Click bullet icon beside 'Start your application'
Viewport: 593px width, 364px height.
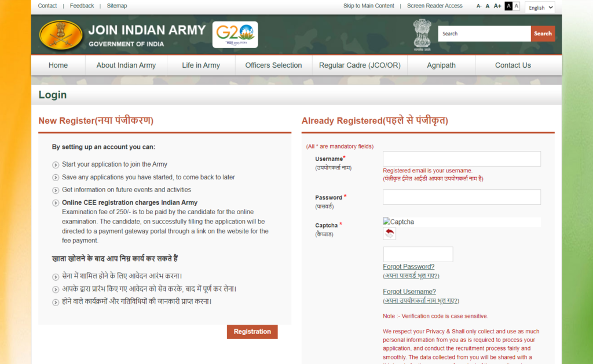tap(56, 165)
